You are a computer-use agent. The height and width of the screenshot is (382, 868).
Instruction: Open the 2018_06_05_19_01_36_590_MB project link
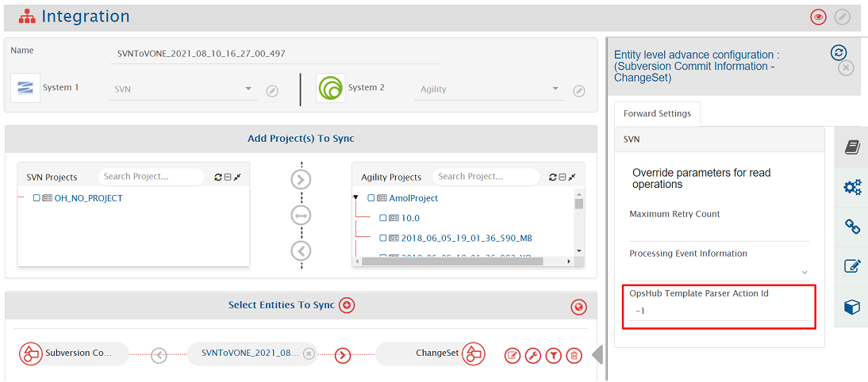pos(466,238)
